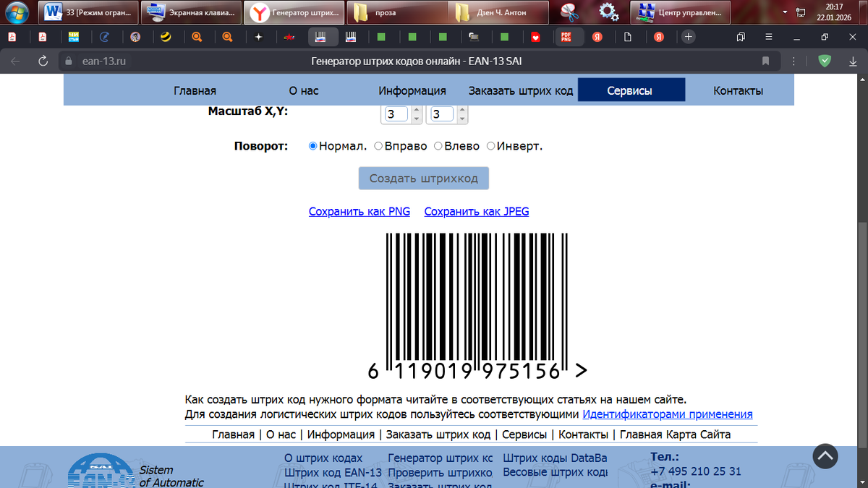
Task: Open the 'Центр управлен...' taskbar window
Action: click(680, 12)
